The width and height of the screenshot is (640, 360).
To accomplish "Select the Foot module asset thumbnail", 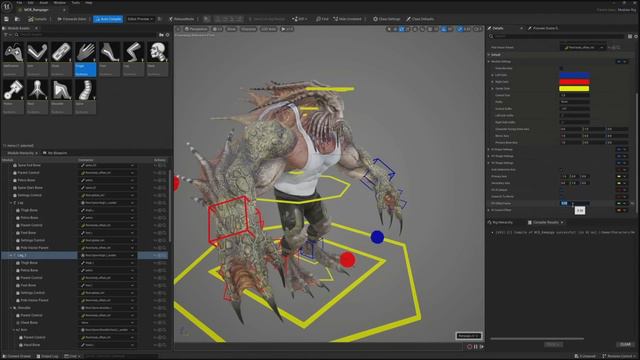I will (x=109, y=52).
